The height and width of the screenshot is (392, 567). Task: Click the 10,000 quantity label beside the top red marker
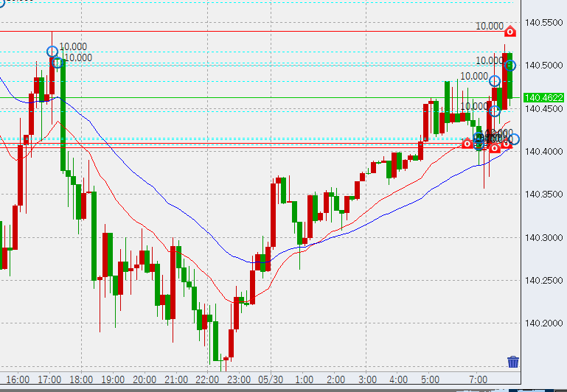tap(488, 26)
